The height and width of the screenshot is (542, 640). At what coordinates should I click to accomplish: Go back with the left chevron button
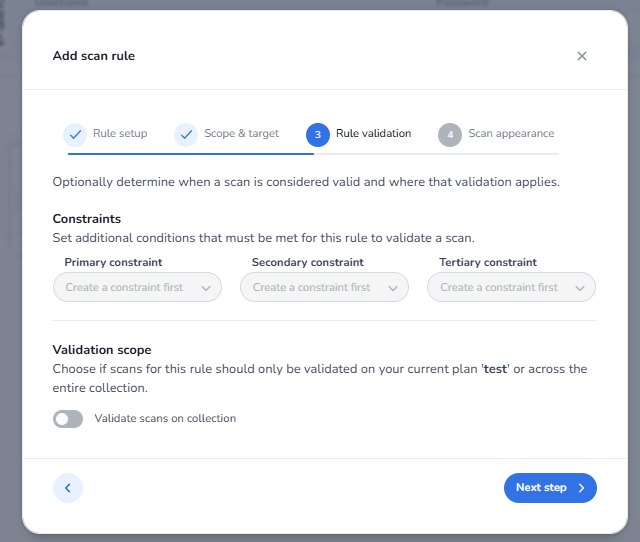[x=68, y=488]
